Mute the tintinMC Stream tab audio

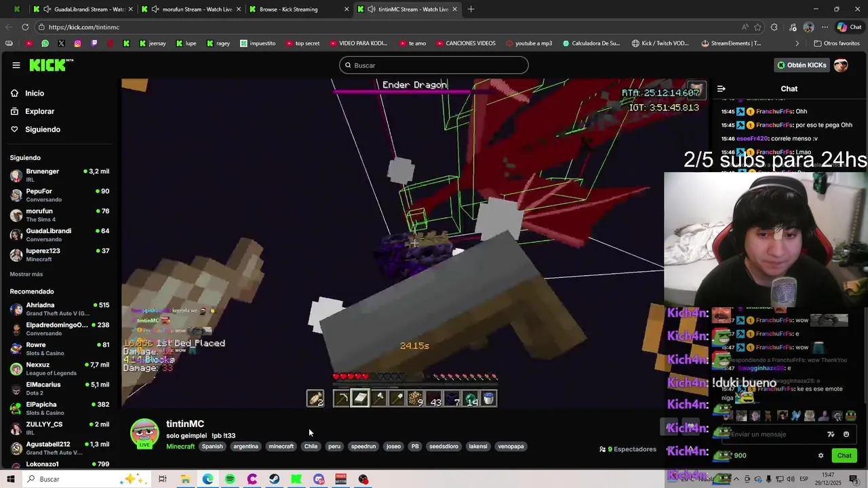pyautogui.click(x=371, y=9)
